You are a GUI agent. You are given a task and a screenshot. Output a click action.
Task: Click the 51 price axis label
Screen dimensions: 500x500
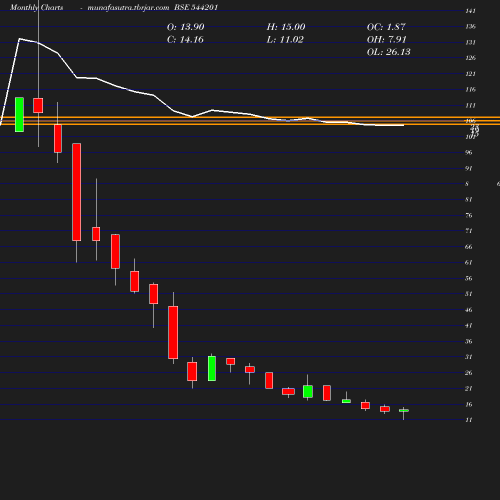(469, 294)
